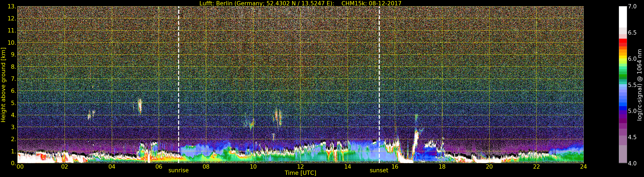Click the '04' time tick label
Image resolution: width=644 pixels, height=177 pixels.
pyautogui.click(x=112, y=166)
